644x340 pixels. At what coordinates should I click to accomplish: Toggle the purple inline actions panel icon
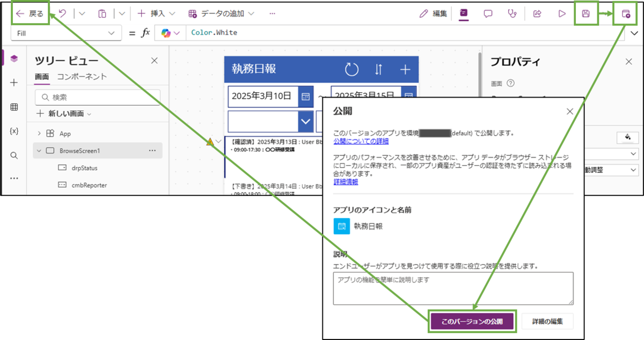(464, 13)
